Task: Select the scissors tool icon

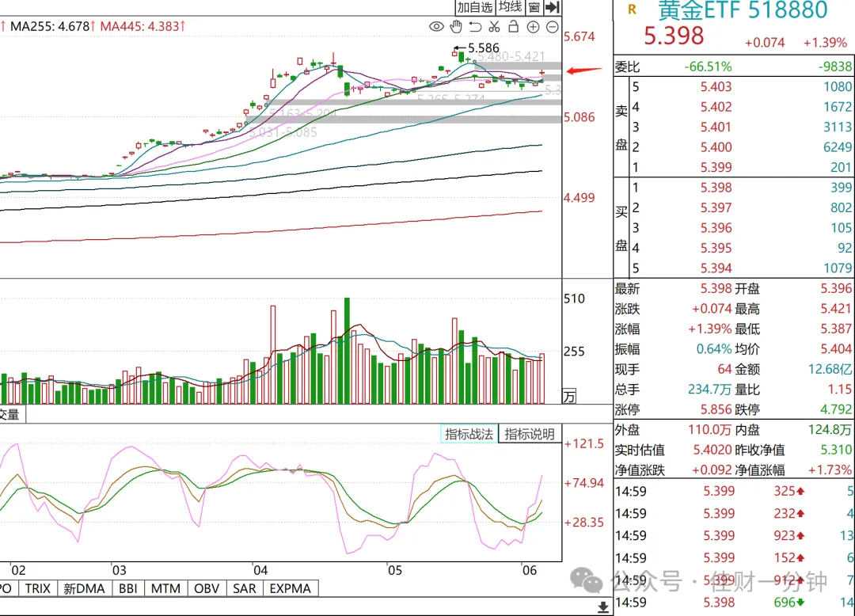Action: pos(495,26)
